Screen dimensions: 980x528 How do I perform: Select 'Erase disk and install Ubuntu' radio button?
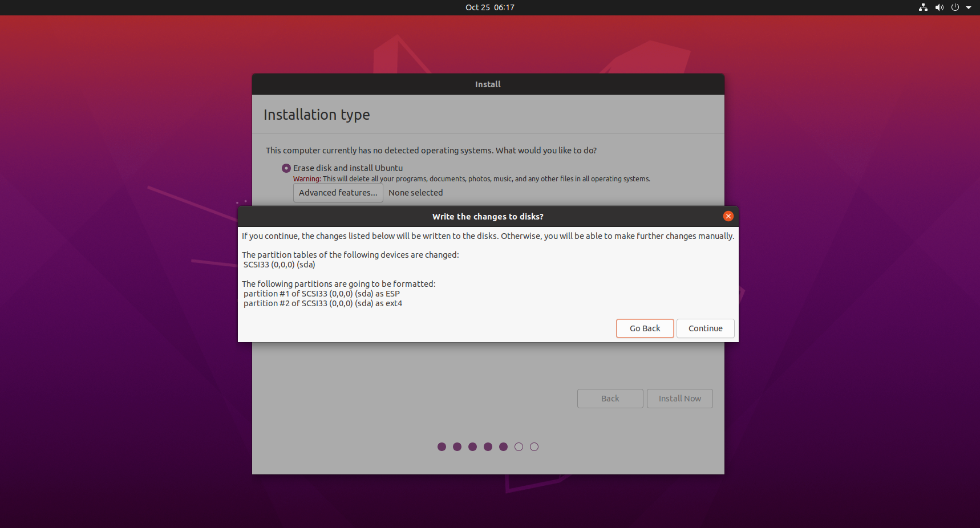pyautogui.click(x=286, y=168)
